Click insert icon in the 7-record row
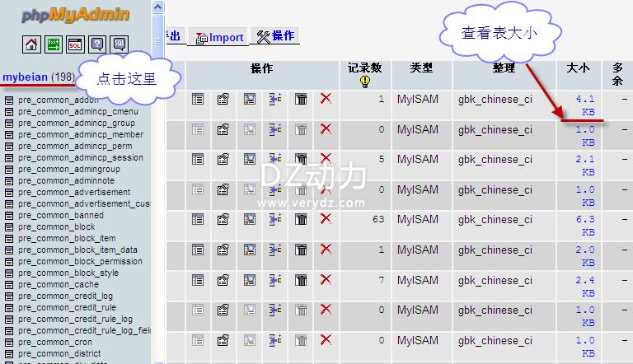 pos(274,280)
